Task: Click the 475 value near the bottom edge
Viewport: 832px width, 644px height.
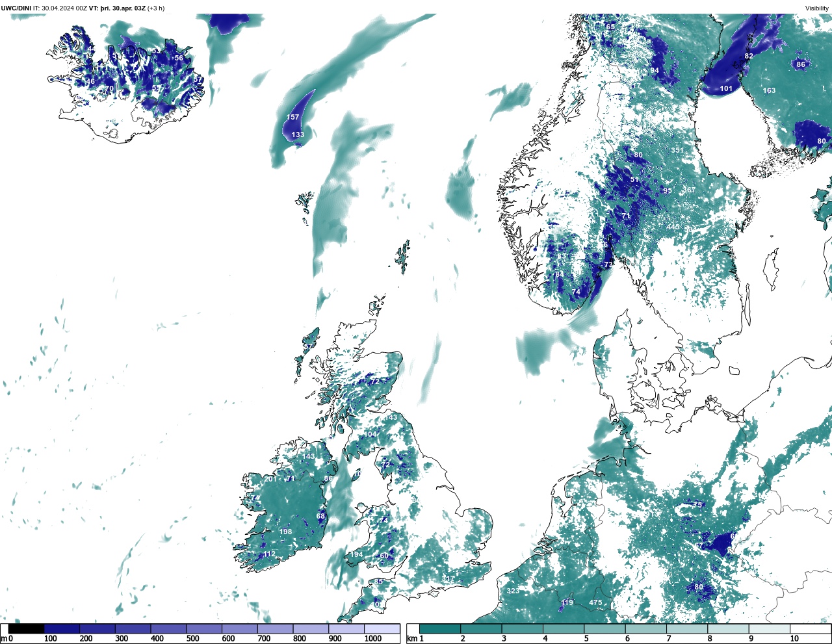Action: pos(595,603)
